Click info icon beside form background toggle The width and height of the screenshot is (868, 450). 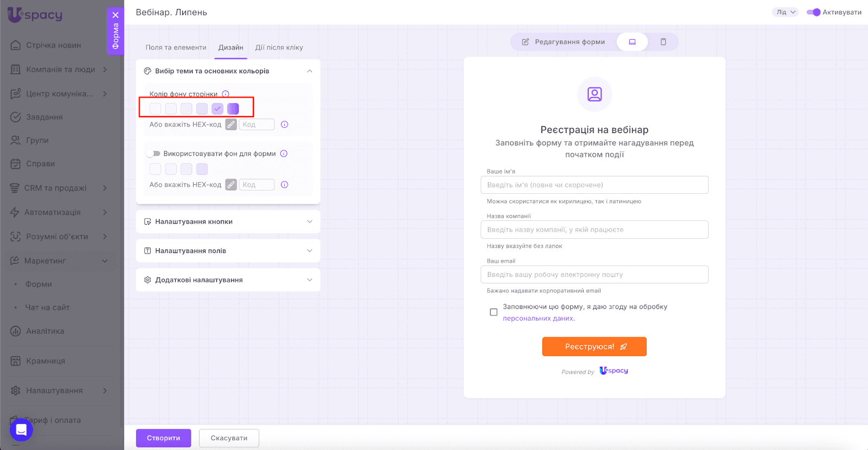point(284,154)
